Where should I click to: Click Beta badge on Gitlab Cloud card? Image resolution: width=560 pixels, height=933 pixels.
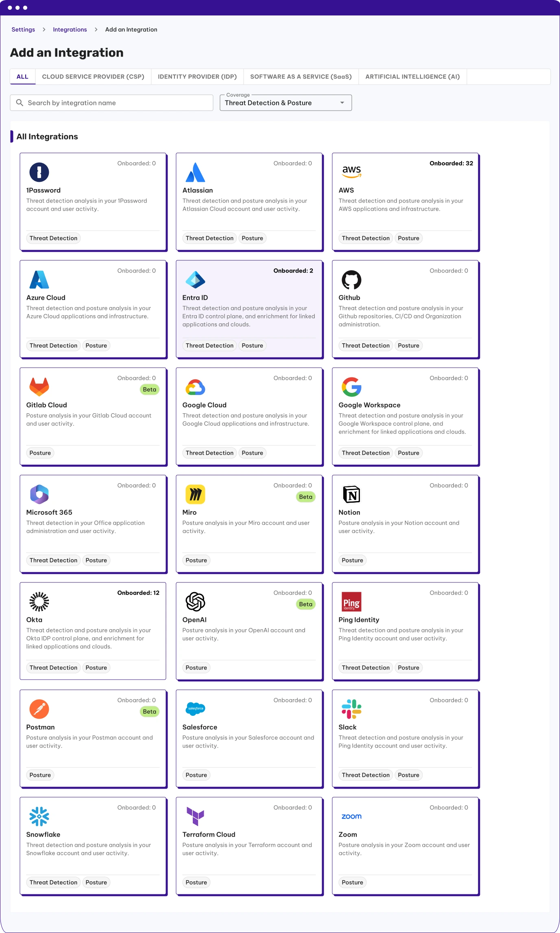pyautogui.click(x=149, y=389)
